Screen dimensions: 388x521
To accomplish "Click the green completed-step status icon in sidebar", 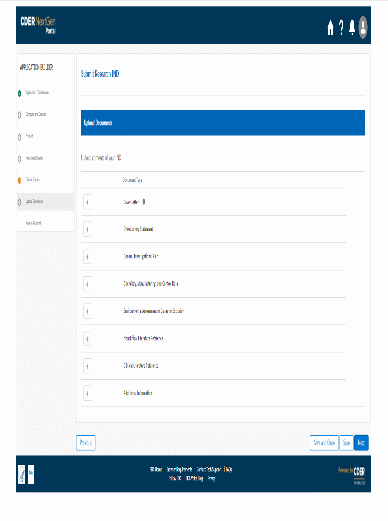I will [19, 93].
